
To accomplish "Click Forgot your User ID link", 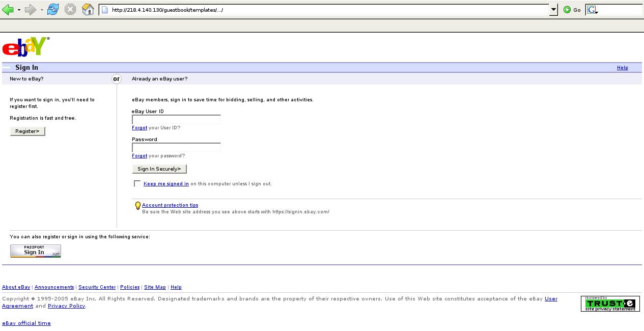I will tap(139, 128).
